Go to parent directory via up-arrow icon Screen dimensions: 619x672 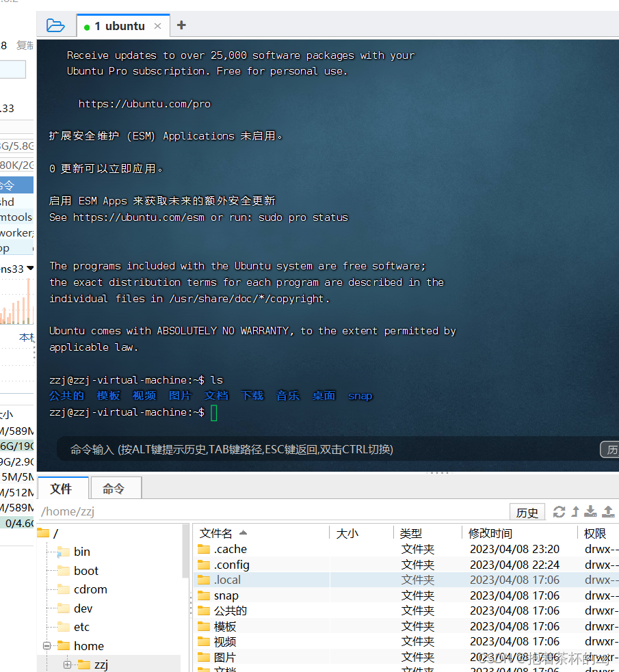click(575, 511)
